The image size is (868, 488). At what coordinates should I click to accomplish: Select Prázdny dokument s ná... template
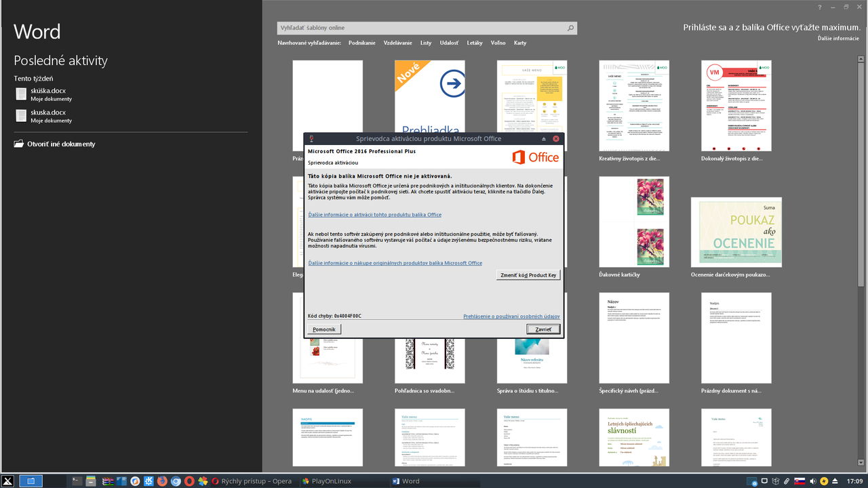736,338
